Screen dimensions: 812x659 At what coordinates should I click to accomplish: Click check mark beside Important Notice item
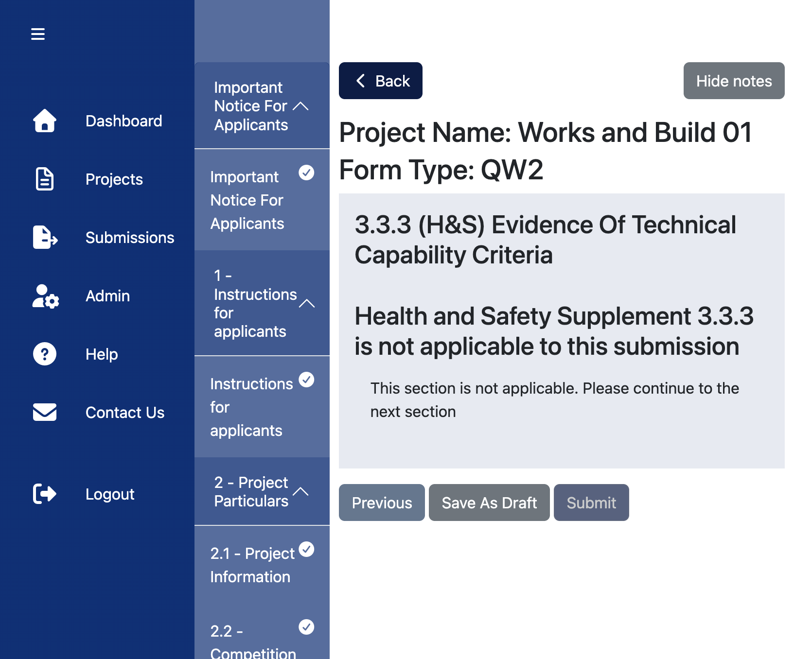click(x=306, y=173)
